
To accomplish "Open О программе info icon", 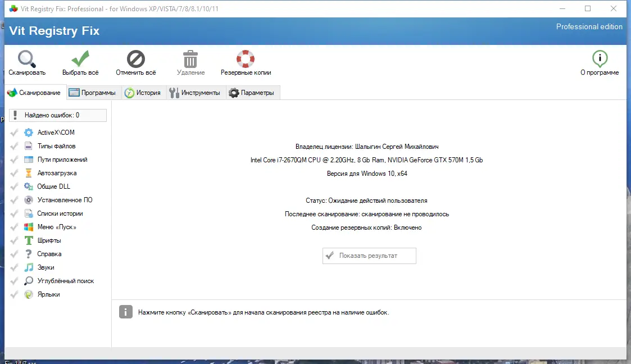I will coord(600,59).
